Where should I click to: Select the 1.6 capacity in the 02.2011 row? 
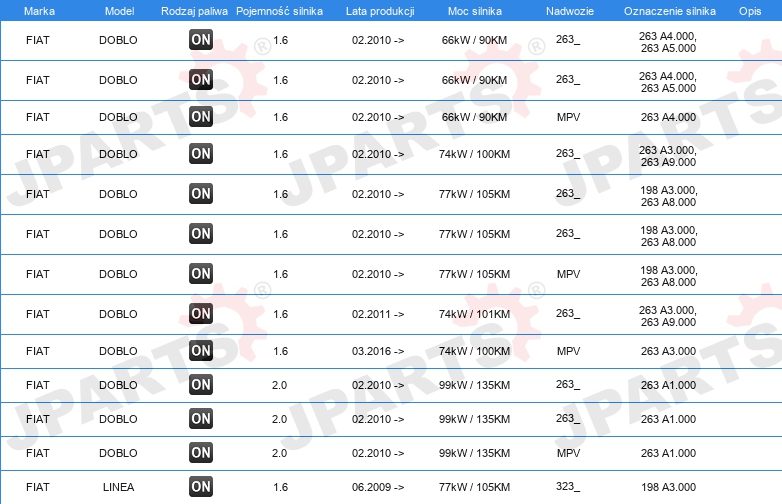tap(280, 314)
